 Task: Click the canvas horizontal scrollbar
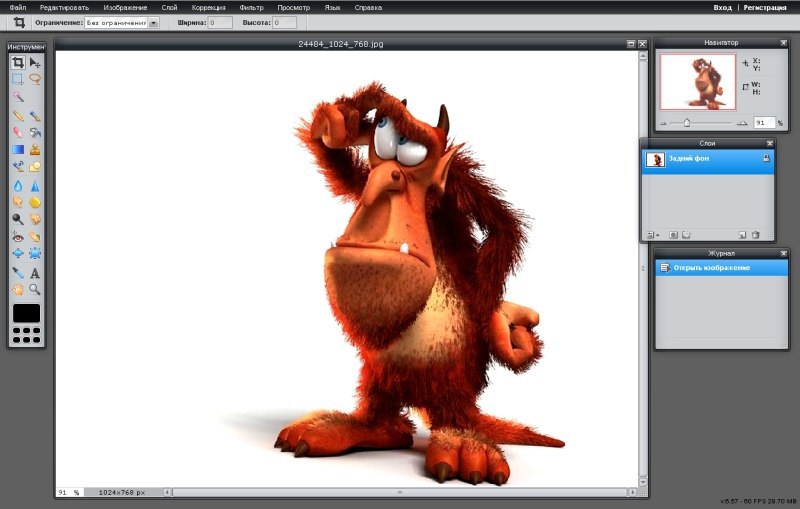click(399, 492)
